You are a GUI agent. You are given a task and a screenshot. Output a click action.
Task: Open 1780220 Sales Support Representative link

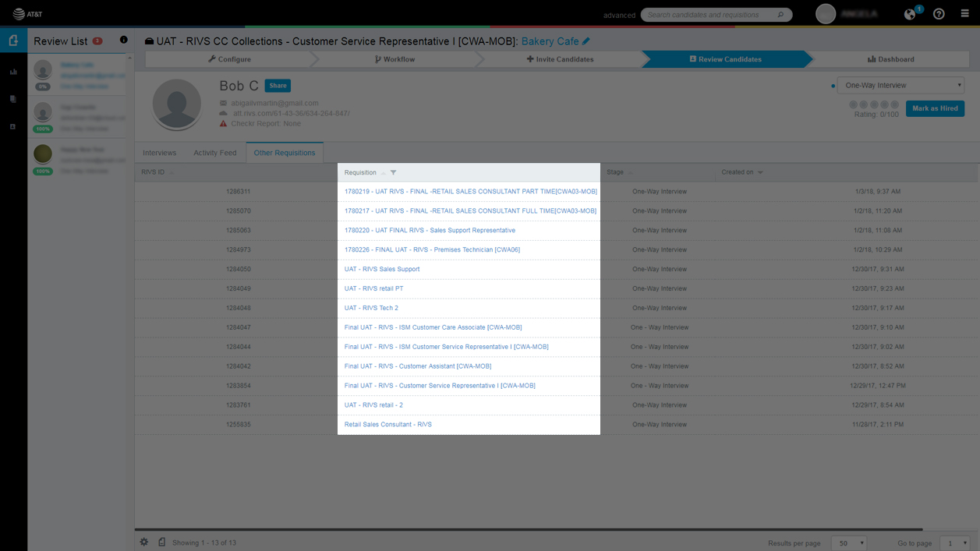click(430, 231)
